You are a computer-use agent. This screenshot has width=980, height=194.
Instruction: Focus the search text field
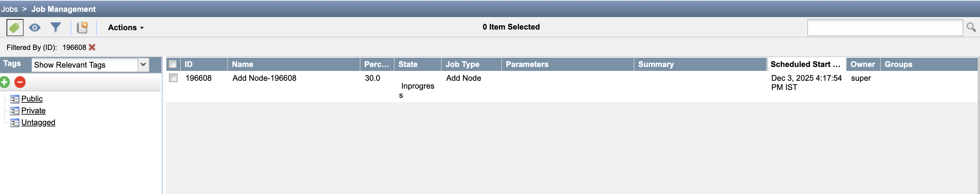coord(885,28)
